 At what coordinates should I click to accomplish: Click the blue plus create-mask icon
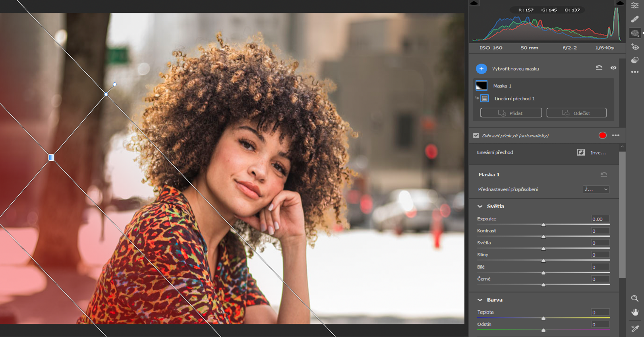click(482, 69)
